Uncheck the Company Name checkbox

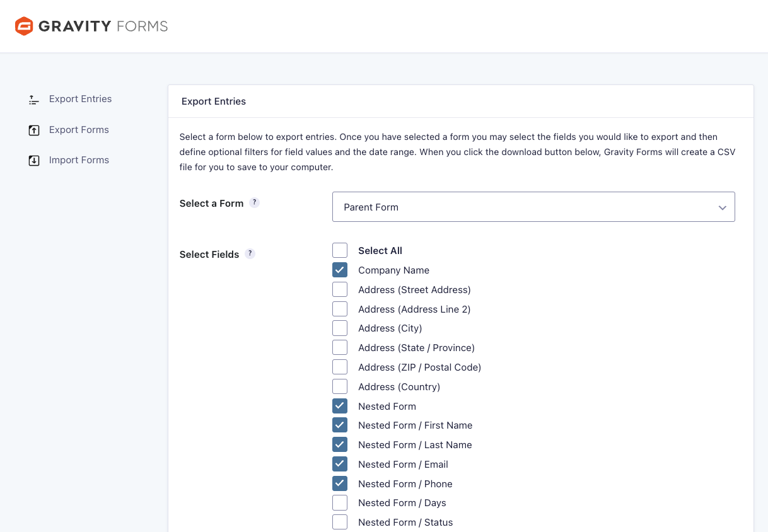[x=340, y=270]
